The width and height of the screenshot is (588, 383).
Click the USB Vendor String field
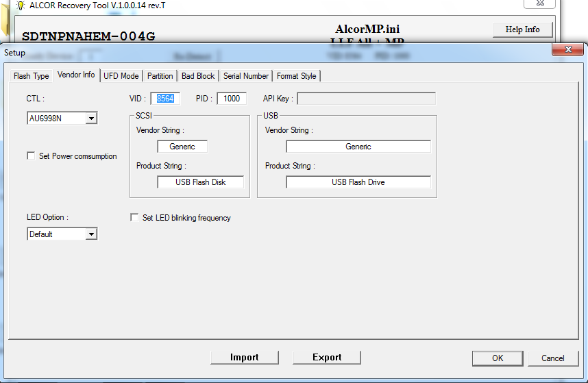[358, 146]
